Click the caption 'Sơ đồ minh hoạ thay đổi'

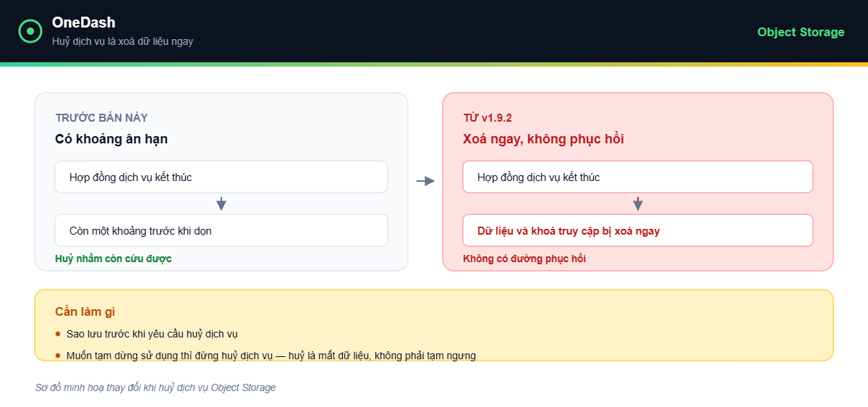(156, 387)
